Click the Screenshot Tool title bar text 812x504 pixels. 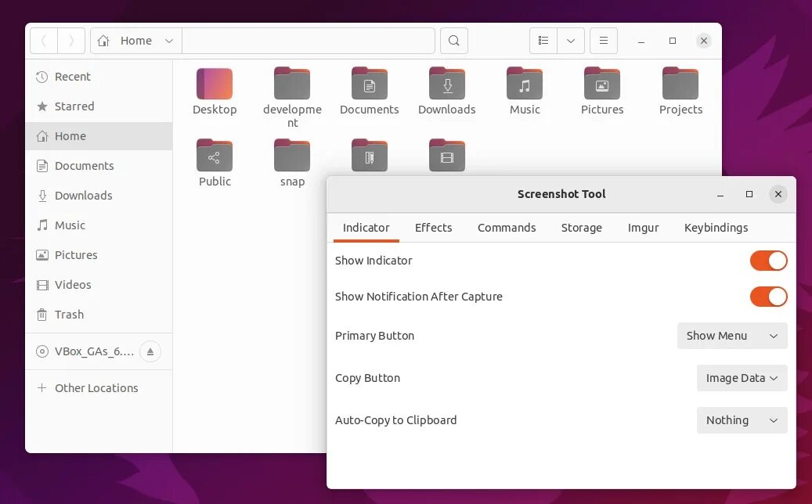point(561,195)
